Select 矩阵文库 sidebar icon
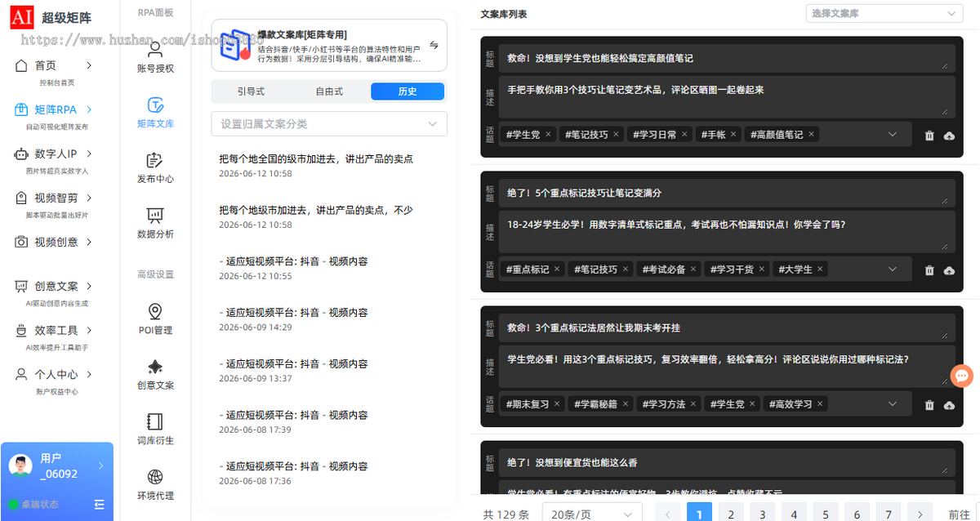 [155, 113]
